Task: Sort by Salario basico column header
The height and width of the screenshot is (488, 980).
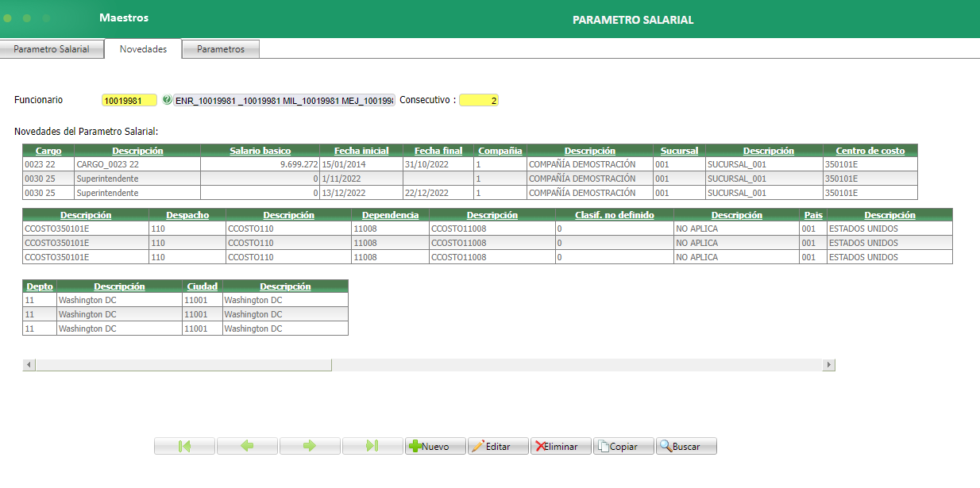Action: pyautogui.click(x=260, y=151)
